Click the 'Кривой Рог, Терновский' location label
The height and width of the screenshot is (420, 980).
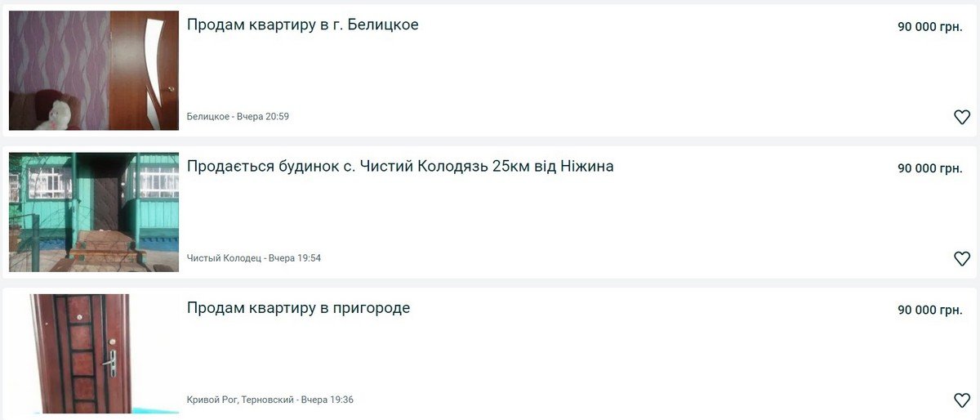pos(240,400)
